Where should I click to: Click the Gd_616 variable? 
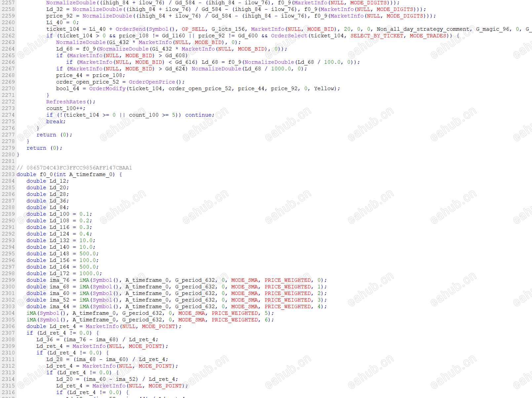pyautogui.click(x=185, y=62)
